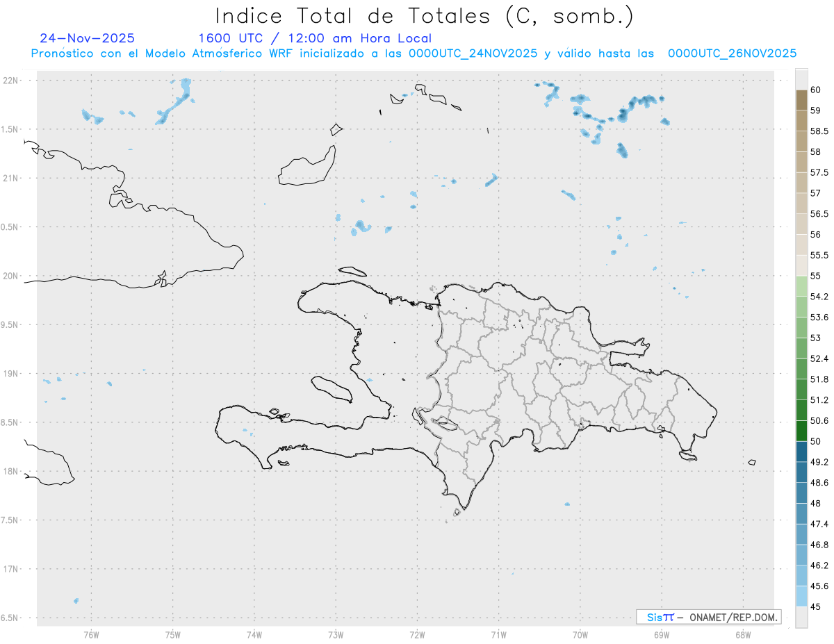Click the colorbar label '57.5'
The height and width of the screenshot is (644, 834).
(x=819, y=172)
